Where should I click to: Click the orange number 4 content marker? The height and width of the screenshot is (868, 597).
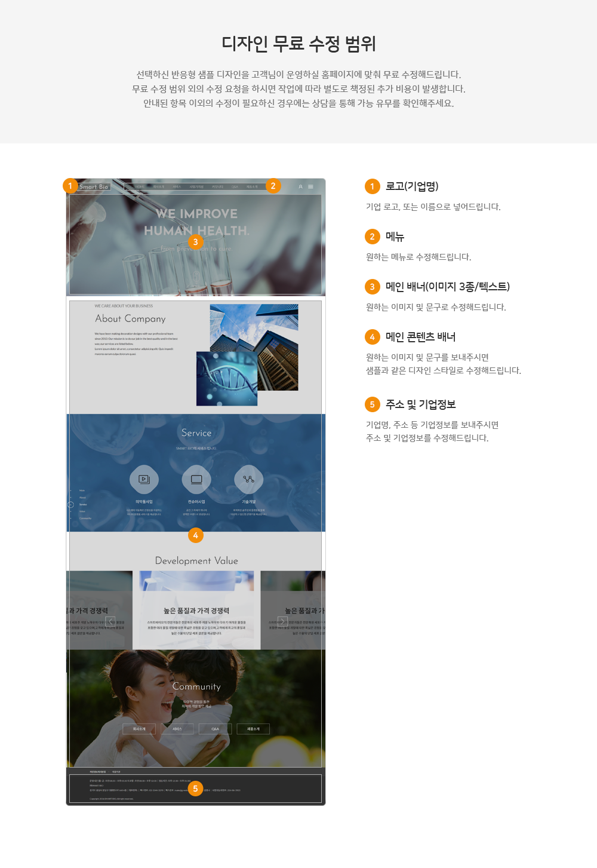point(195,535)
